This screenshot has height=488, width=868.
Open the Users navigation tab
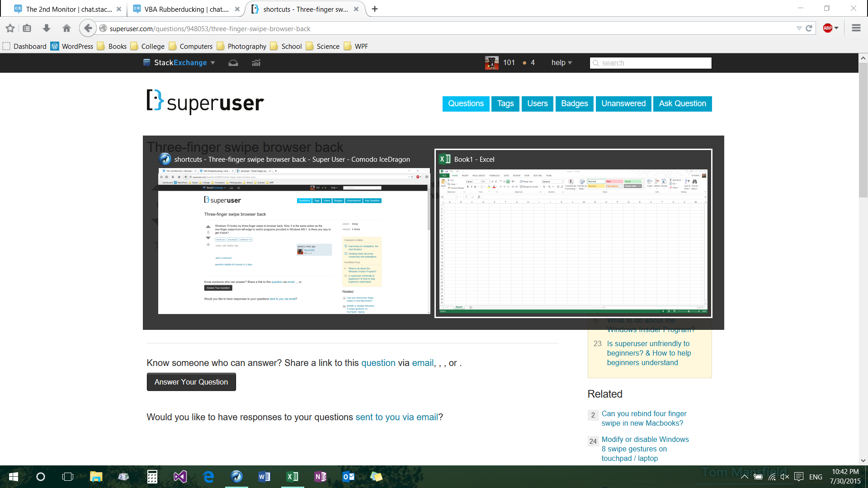coord(538,103)
